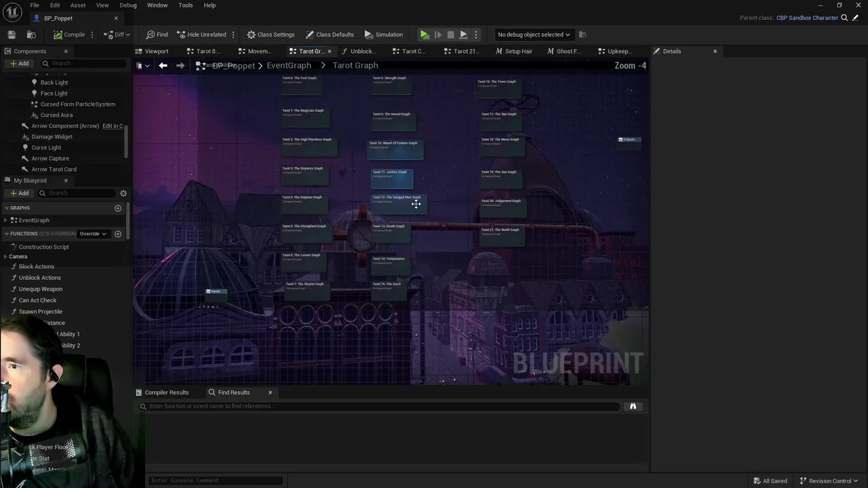Open the Construction Script function
Viewport: 868px width, 488px height.
tap(44, 247)
